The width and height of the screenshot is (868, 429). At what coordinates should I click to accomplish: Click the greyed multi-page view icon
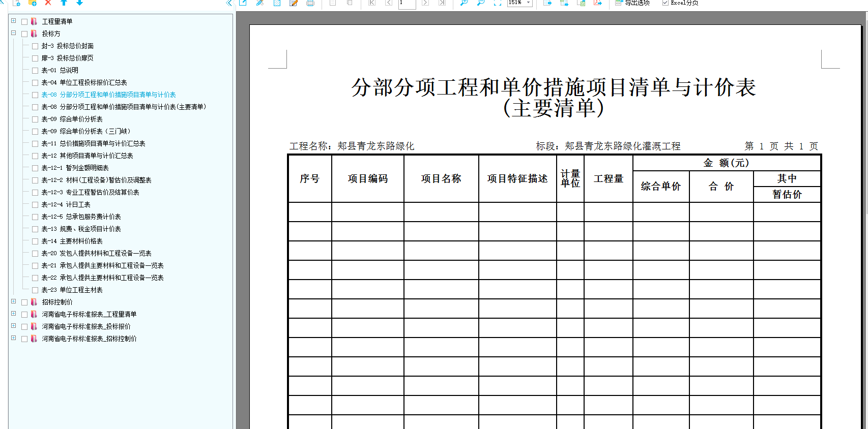pyautogui.click(x=350, y=3)
